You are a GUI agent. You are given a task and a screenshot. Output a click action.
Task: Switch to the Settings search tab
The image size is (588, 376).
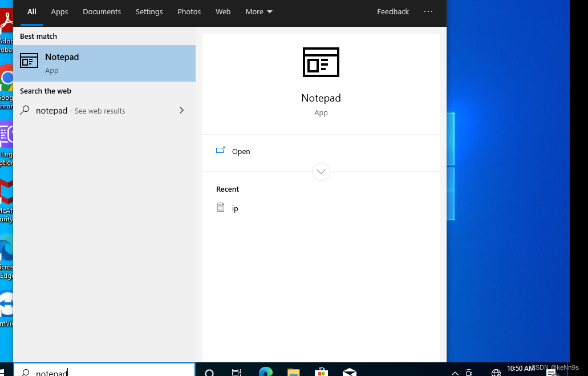pyautogui.click(x=149, y=11)
